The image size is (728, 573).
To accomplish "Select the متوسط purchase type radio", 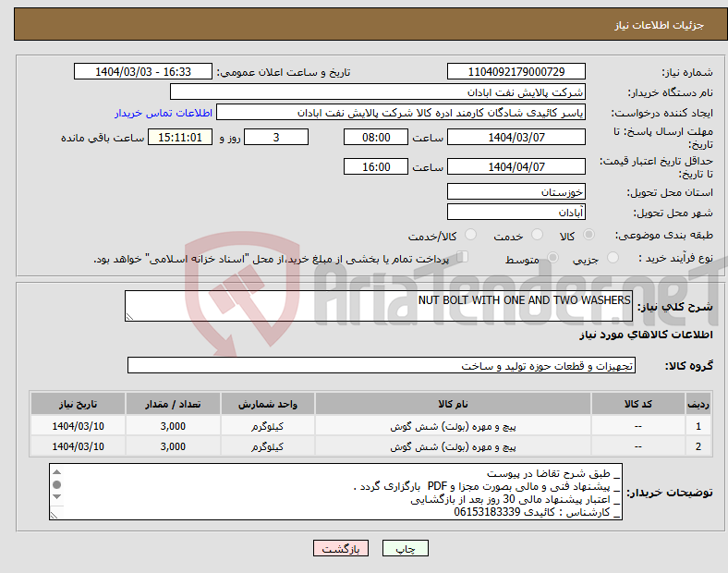I will tap(552, 257).
